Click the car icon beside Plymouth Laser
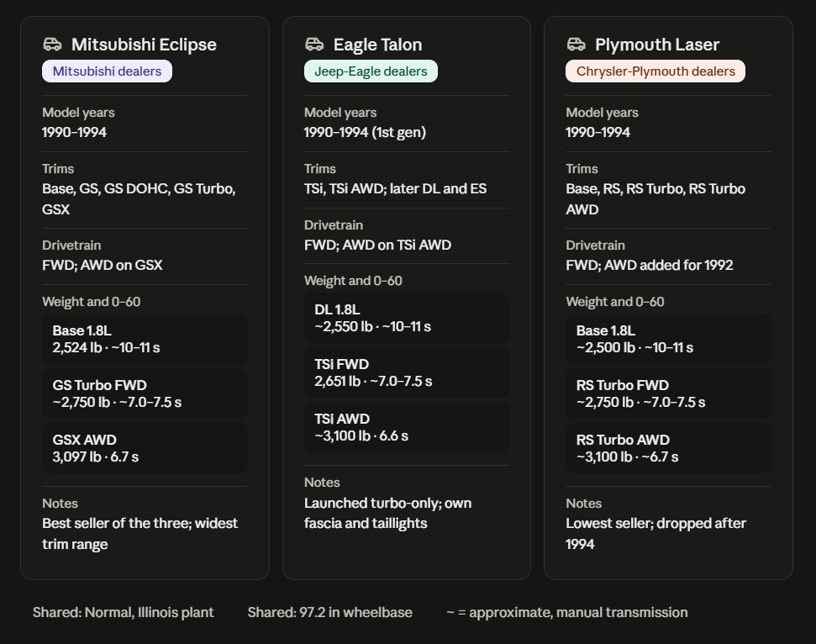Viewport: 816px width, 644px height. click(x=576, y=45)
